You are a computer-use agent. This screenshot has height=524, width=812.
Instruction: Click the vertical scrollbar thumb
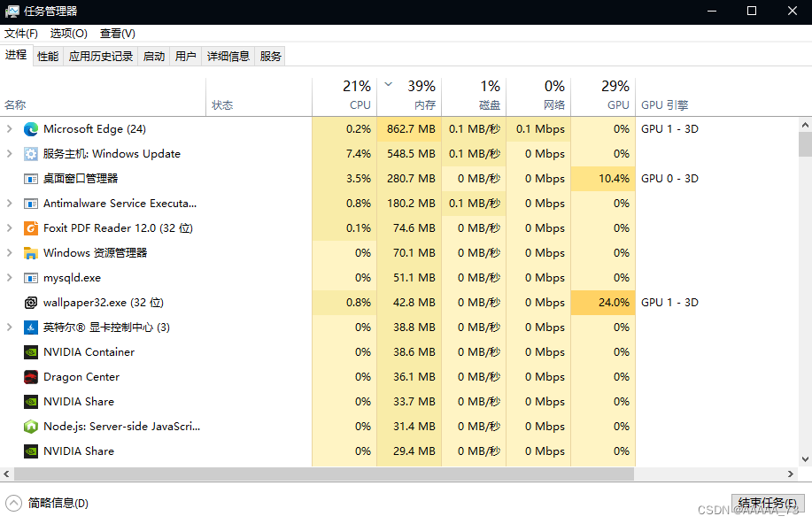pos(805,144)
